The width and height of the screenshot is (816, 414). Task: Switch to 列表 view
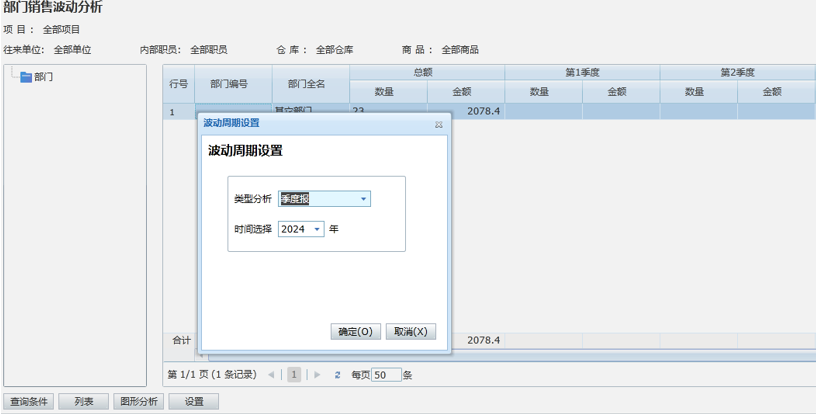pyautogui.click(x=83, y=402)
